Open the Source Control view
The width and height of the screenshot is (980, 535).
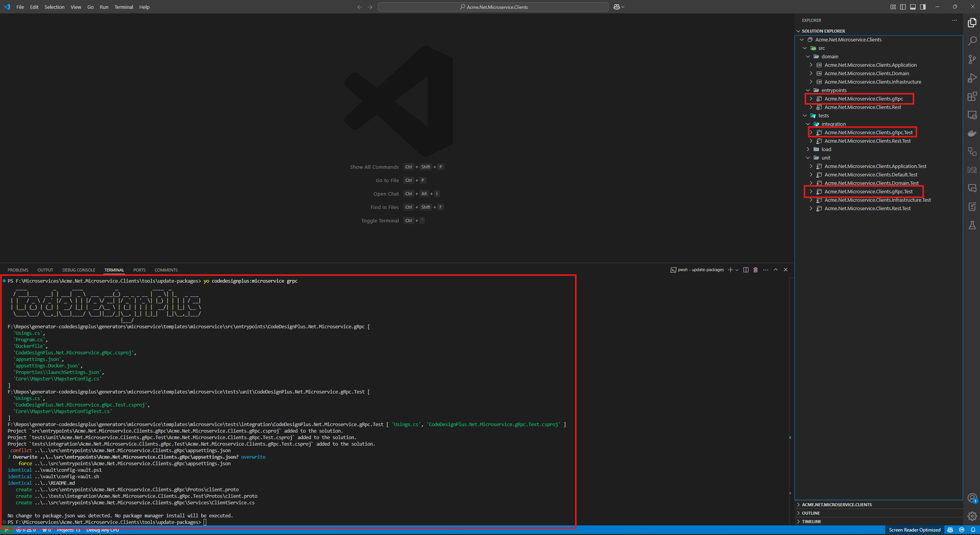[972, 59]
